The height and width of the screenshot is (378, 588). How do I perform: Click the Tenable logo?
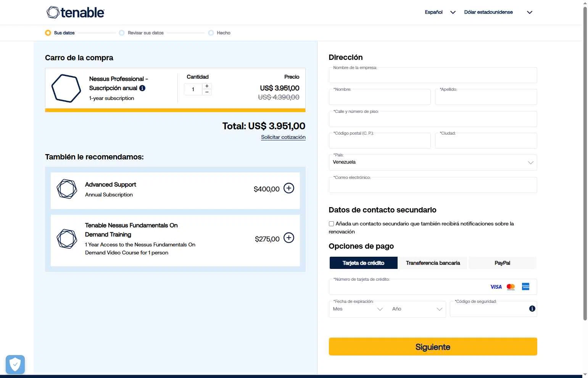click(75, 12)
